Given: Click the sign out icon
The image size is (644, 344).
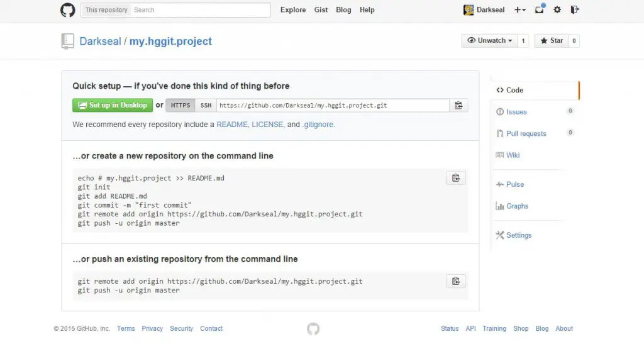Looking at the screenshot, I should pyautogui.click(x=575, y=10).
